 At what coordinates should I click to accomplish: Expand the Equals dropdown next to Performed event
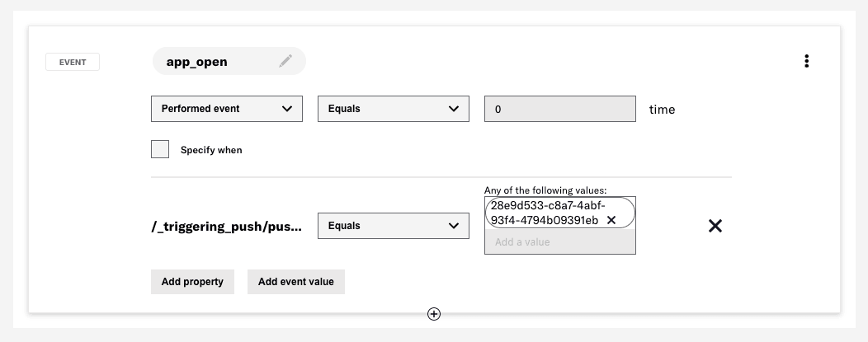coord(393,109)
